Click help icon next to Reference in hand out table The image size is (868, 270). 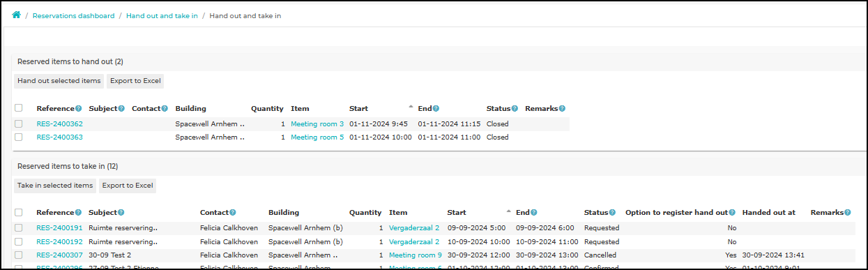tap(79, 109)
